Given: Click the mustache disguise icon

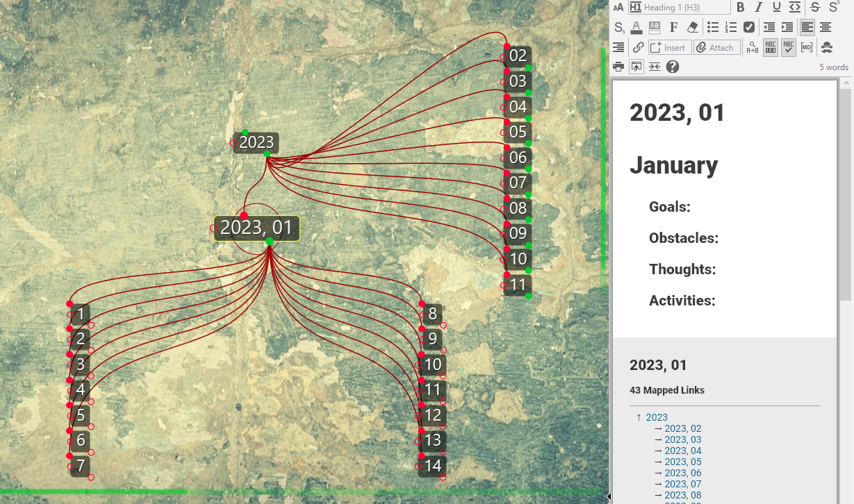Looking at the screenshot, I should [x=827, y=47].
